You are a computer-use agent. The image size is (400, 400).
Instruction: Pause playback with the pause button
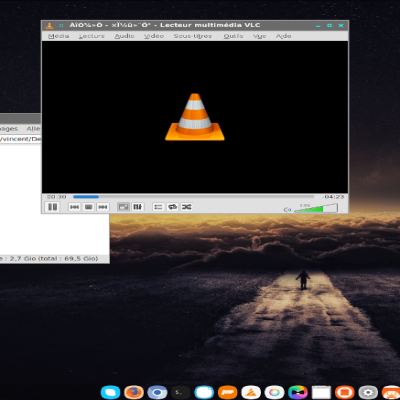coord(53,207)
